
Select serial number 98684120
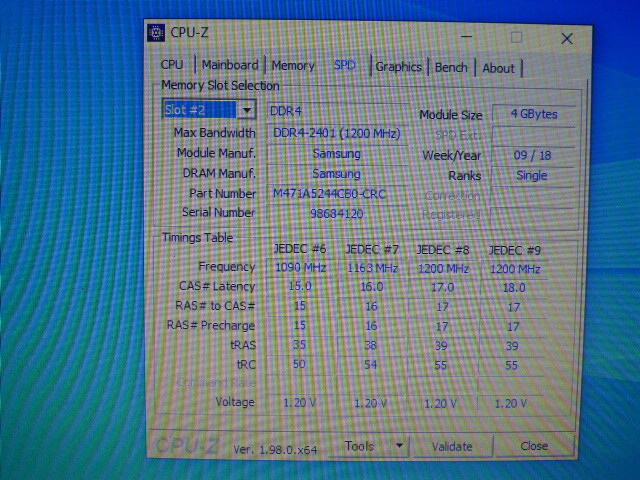tap(336, 213)
